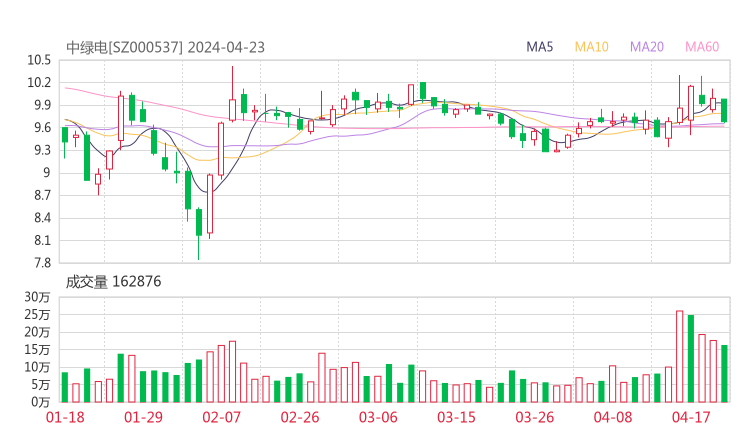Screen dimensions: 740x440
Task: Select the 02-26 date label
Action: click(x=300, y=417)
